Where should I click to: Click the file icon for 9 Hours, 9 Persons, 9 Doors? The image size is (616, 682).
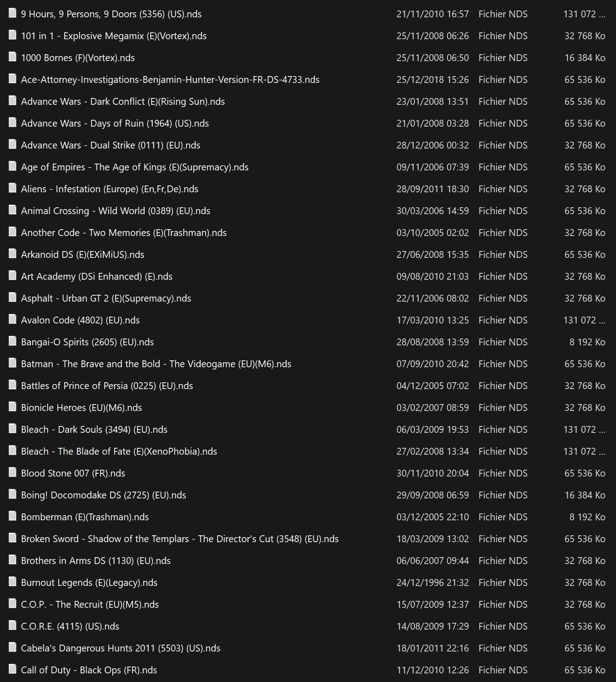(x=12, y=13)
